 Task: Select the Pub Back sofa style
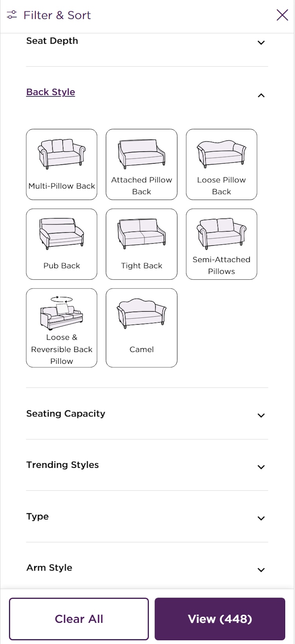coord(62,234)
